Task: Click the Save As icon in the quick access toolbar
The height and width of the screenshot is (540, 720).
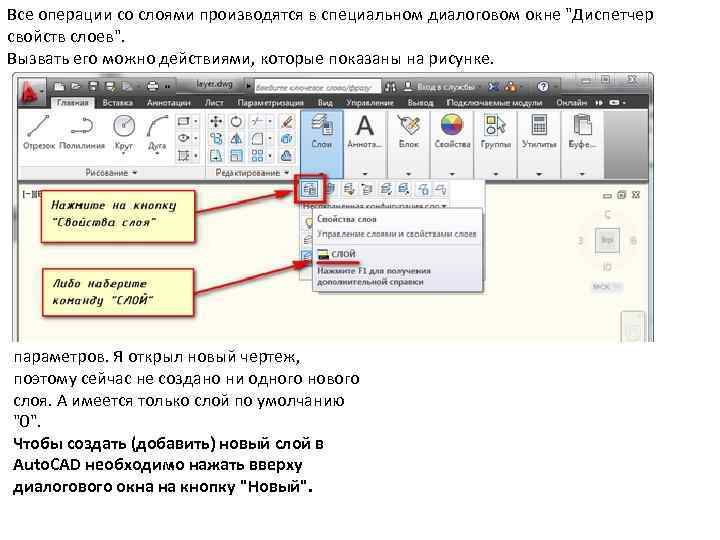Action: [x=110, y=86]
